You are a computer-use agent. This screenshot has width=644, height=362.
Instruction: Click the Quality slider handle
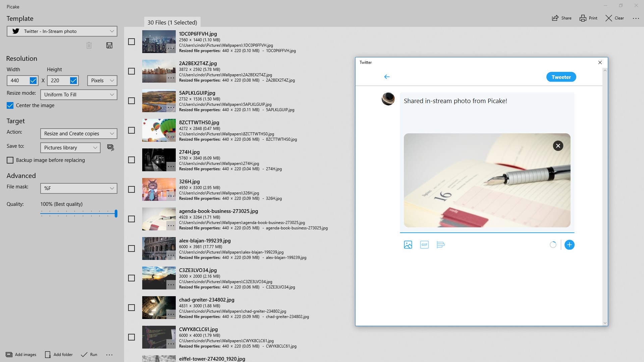pos(116,213)
